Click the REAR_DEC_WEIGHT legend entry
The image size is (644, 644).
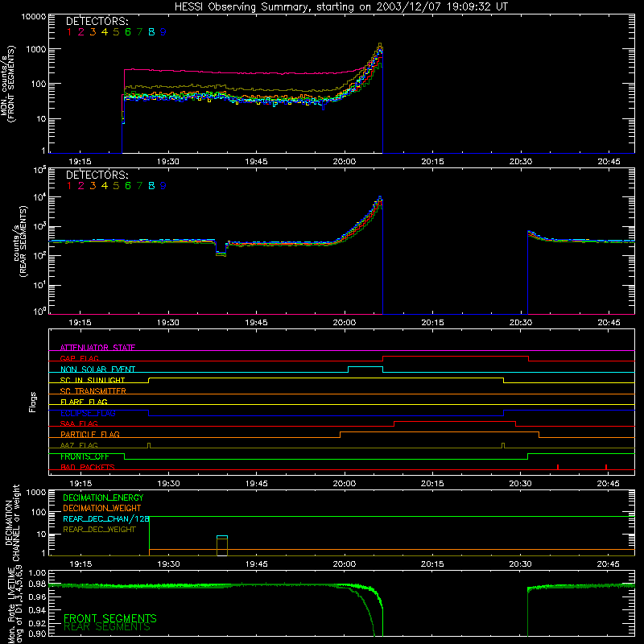coord(99,530)
